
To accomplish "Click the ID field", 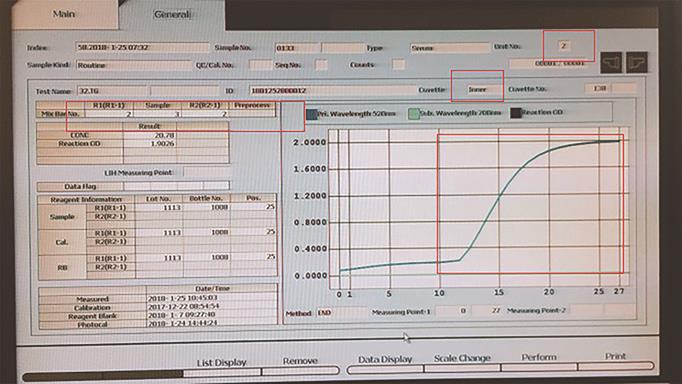I will click(333, 90).
